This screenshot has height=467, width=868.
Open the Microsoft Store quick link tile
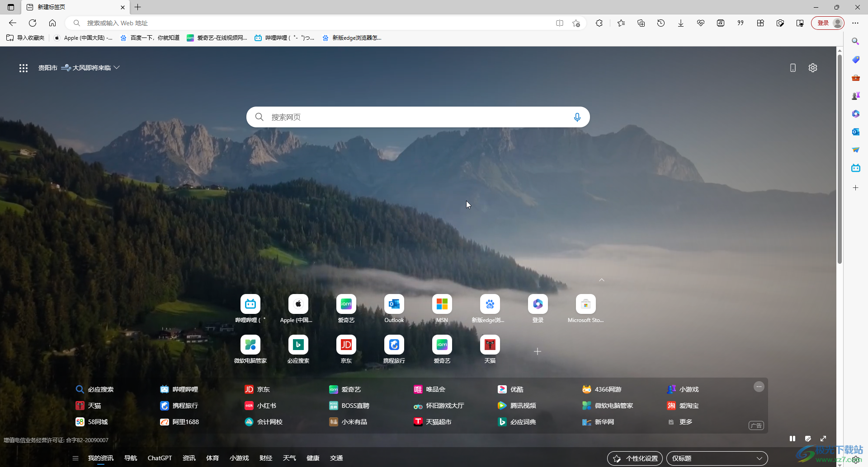pos(585,305)
